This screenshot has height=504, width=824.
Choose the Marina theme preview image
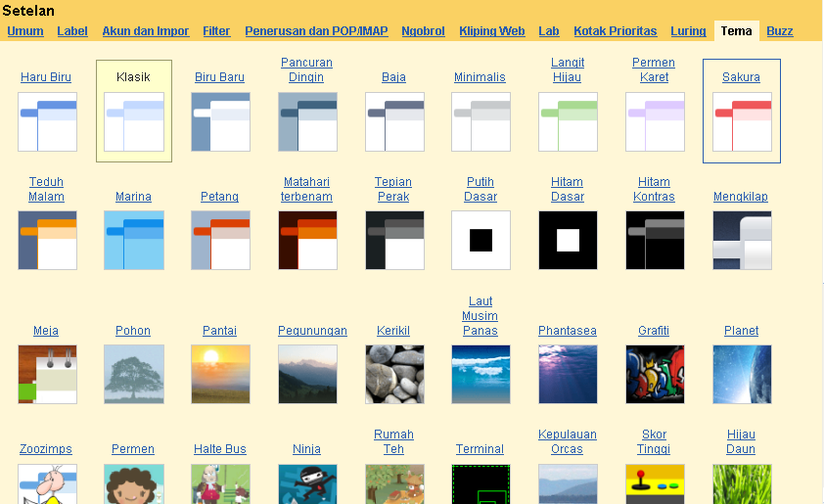click(134, 240)
